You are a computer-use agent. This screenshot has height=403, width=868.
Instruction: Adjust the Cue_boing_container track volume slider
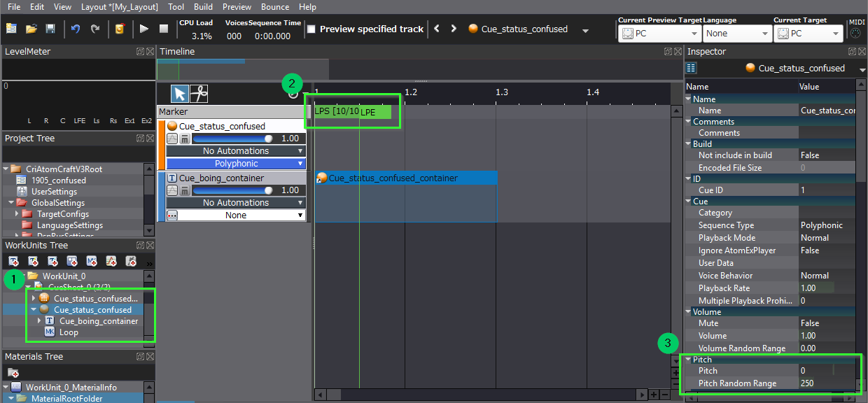tap(233, 190)
